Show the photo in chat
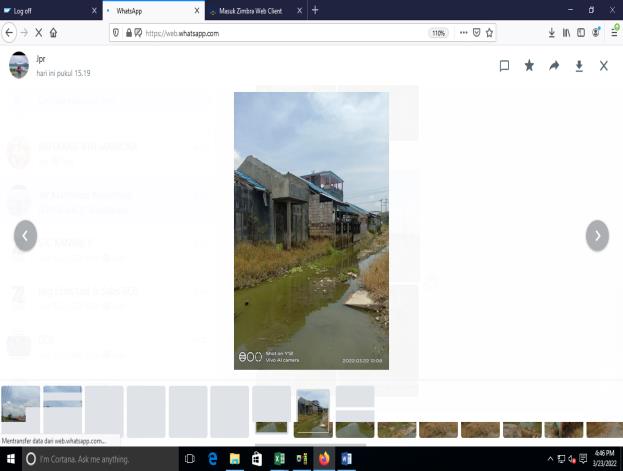 504,66
